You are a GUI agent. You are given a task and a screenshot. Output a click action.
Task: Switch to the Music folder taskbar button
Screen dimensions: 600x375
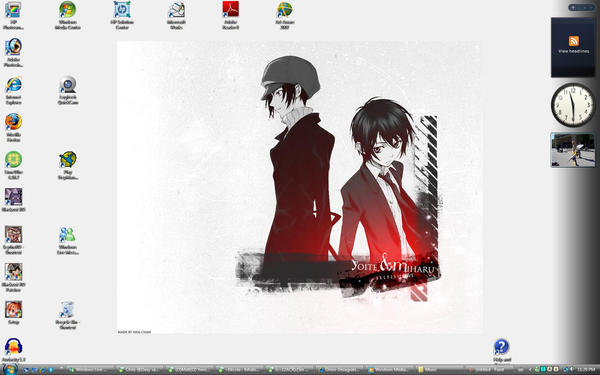[x=440, y=370]
